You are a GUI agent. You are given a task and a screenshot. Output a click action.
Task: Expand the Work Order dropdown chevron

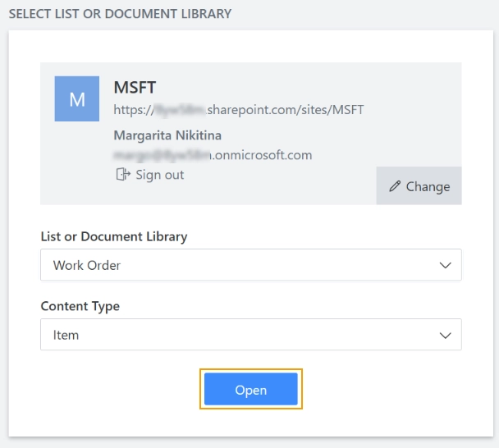(445, 265)
